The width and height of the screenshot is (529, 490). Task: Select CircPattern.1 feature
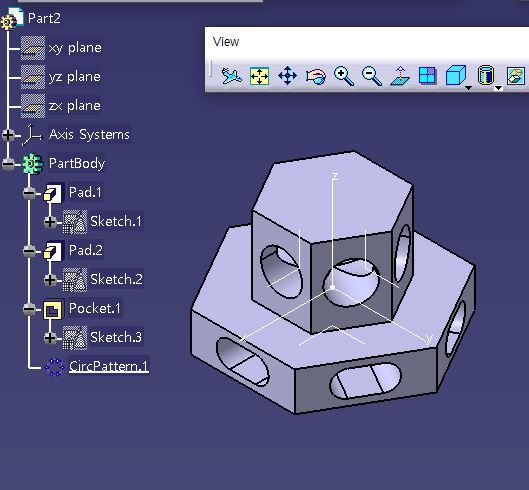click(x=108, y=366)
